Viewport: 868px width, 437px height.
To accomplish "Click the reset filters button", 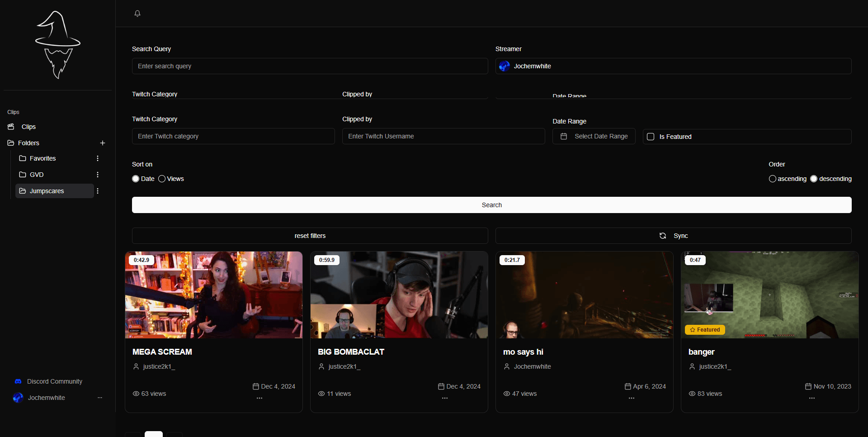I will [310, 236].
